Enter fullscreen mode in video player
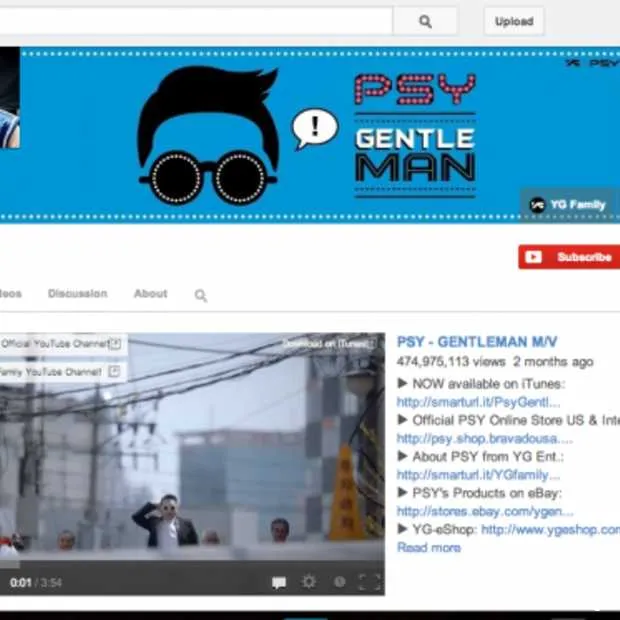This screenshot has width=620, height=620. click(x=369, y=582)
